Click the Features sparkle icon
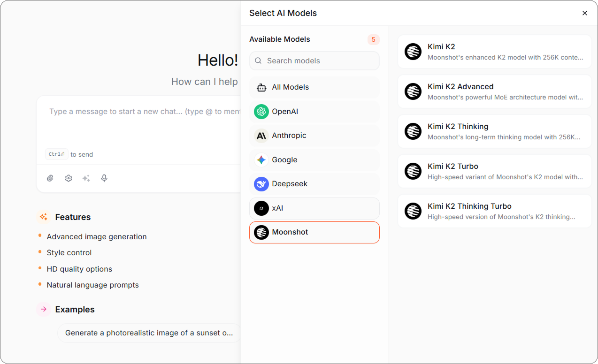The height and width of the screenshot is (364, 598). [x=44, y=217]
